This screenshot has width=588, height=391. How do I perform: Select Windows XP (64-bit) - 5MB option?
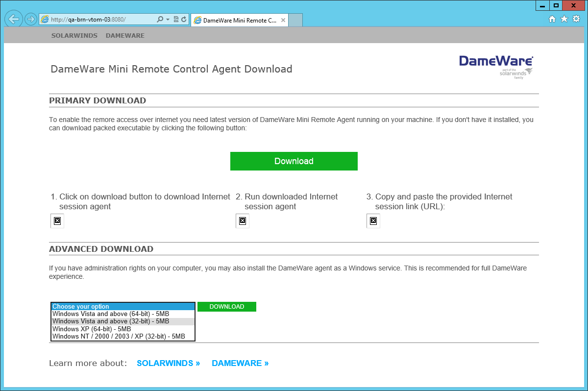point(123,329)
